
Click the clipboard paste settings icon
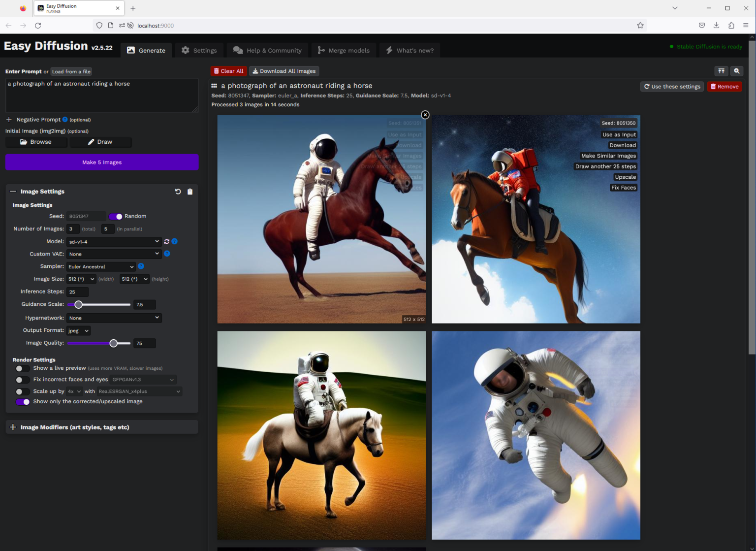pyautogui.click(x=190, y=192)
